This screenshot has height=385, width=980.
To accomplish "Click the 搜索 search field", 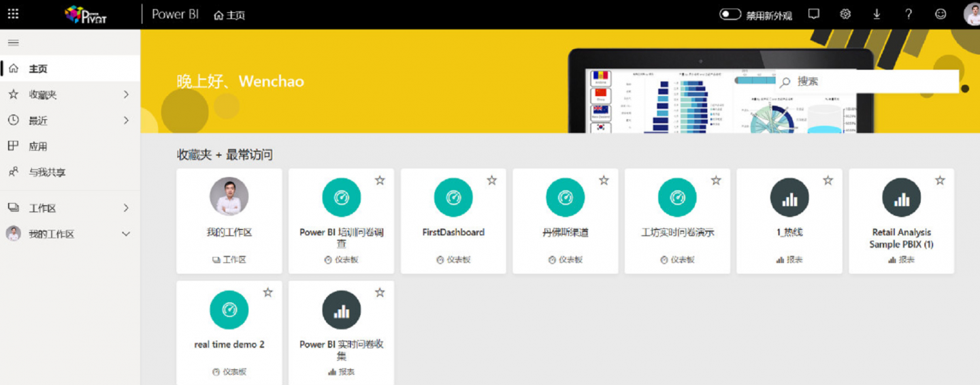I will [x=868, y=81].
